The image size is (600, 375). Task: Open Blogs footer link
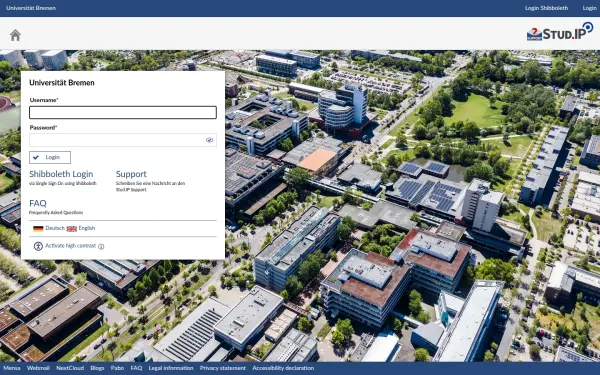[x=97, y=368]
